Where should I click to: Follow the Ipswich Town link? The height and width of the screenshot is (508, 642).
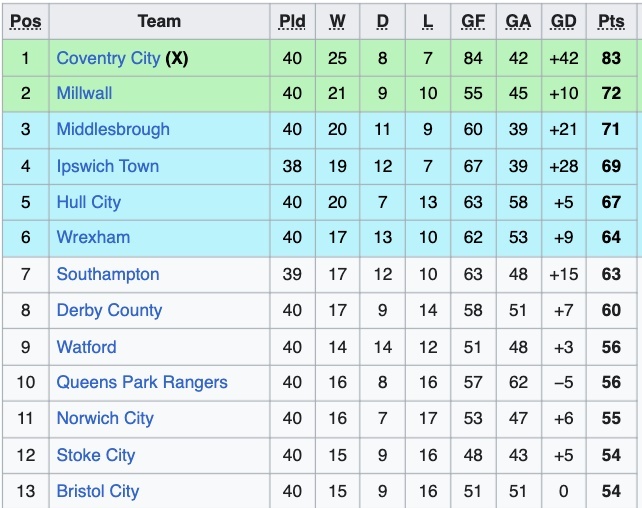107,166
